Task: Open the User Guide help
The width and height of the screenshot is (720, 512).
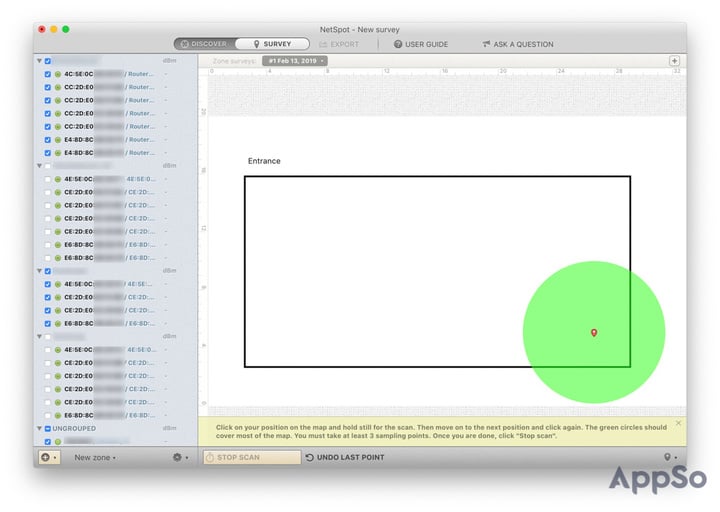Action: tap(421, 45)
